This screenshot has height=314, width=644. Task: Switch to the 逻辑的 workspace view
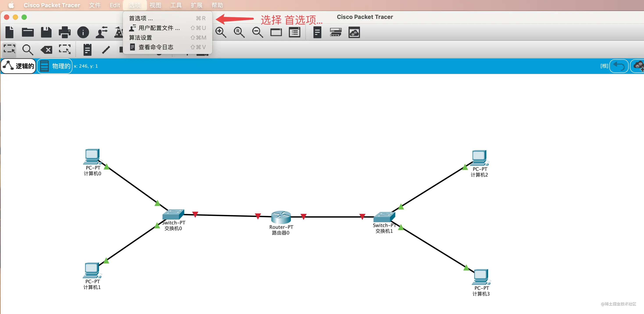click(18, 66)
